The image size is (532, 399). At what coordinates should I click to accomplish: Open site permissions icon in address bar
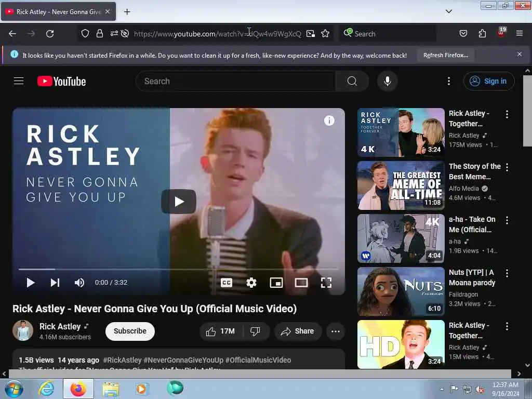click(114, 34)
